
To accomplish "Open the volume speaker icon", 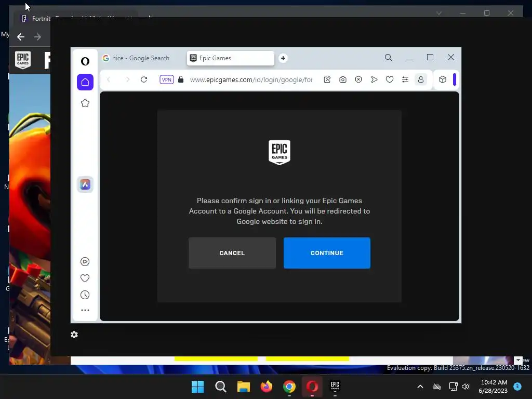I will tap(465, 387).
